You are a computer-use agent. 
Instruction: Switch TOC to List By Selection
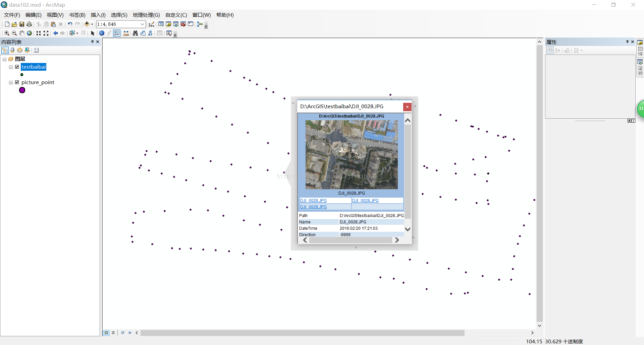pos(27,50)
